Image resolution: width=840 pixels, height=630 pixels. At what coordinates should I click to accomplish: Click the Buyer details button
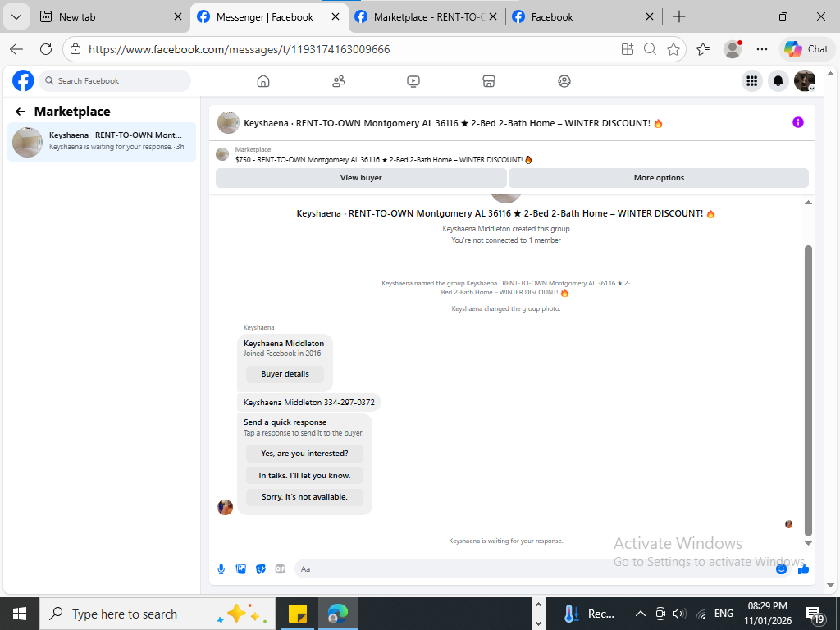click(x=285, y=374)
